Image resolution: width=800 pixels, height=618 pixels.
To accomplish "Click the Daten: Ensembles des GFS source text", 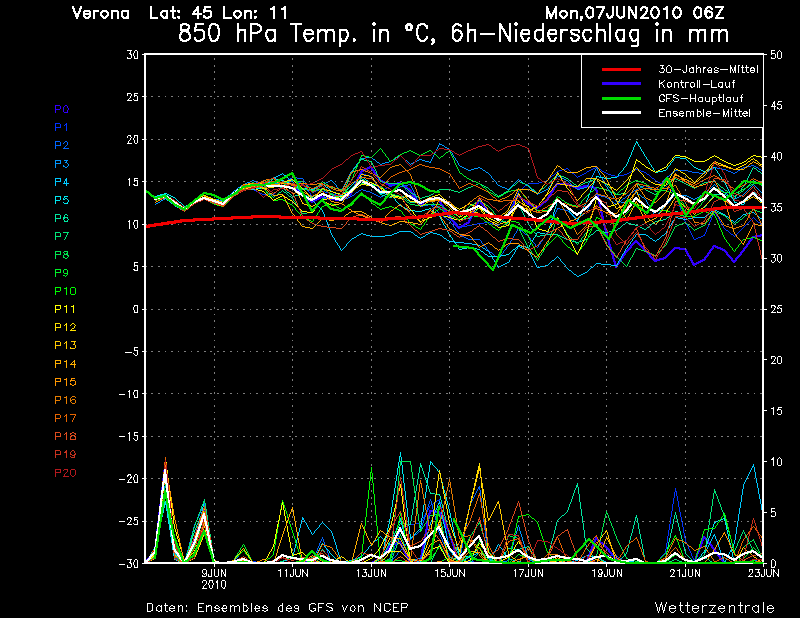I will (x=277, y=607).
